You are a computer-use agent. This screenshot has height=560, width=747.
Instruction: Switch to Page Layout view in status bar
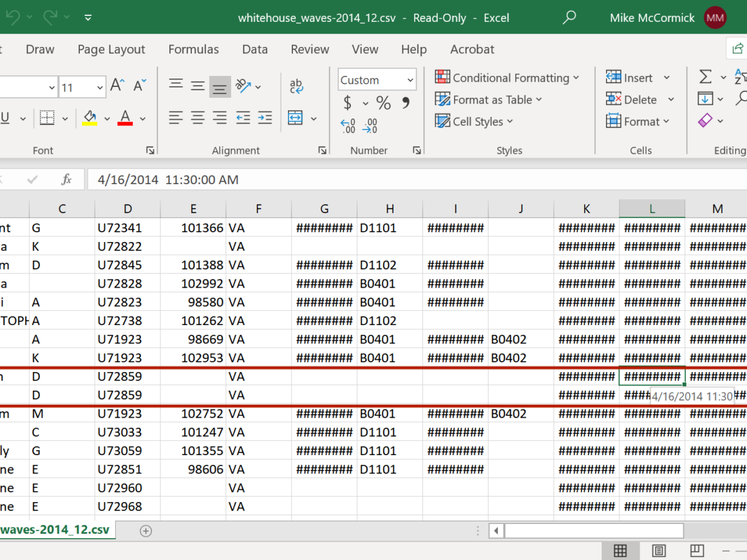tap(658, 550)
